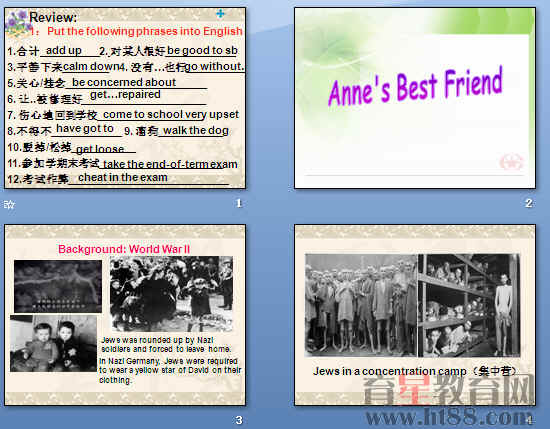Click the bunk beds photo in slide 4

pos(469,305)
